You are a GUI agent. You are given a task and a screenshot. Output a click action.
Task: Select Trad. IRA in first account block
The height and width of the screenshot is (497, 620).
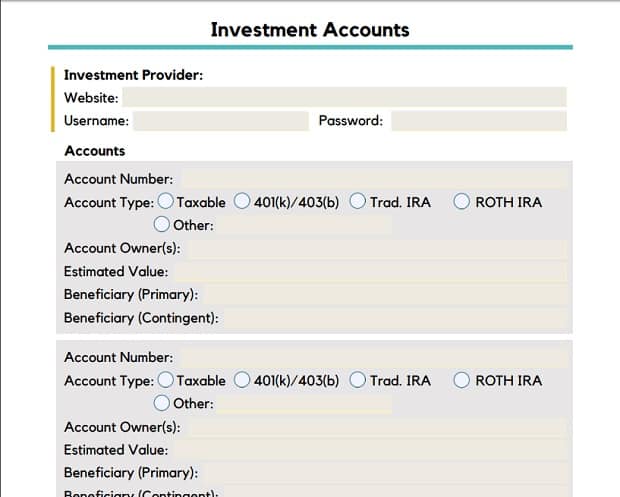pos(357,201)
